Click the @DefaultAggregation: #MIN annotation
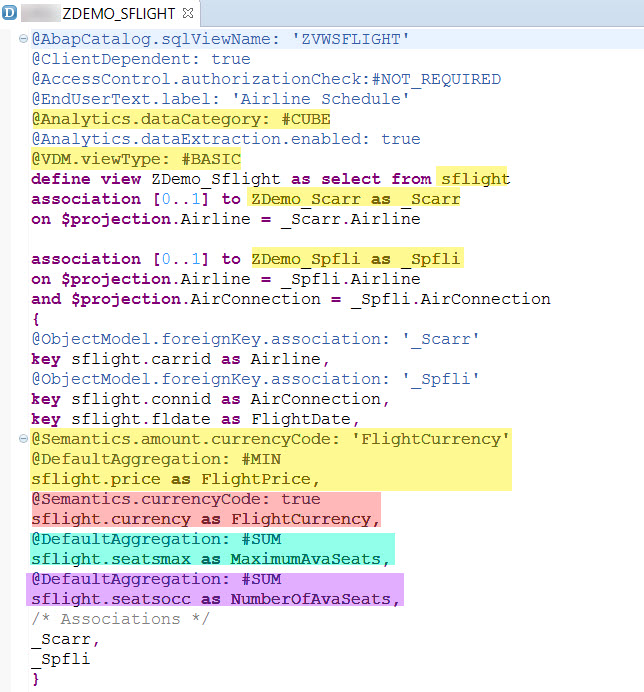 (156, 459)
